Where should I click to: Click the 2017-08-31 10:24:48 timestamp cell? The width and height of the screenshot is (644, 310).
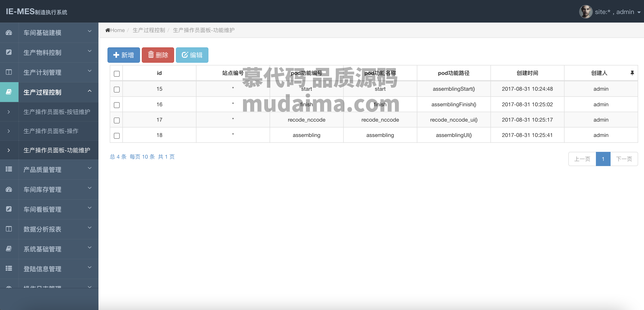click(x=527, y=89)
